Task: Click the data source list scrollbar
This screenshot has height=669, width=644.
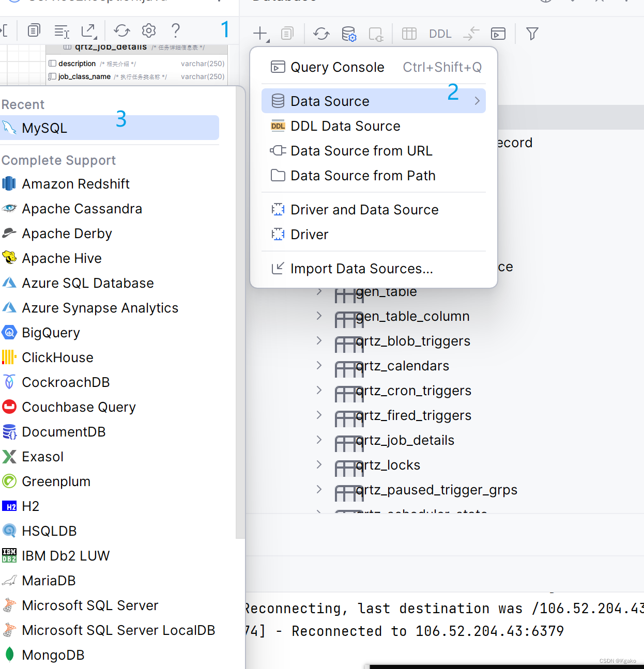Action: 240,313
